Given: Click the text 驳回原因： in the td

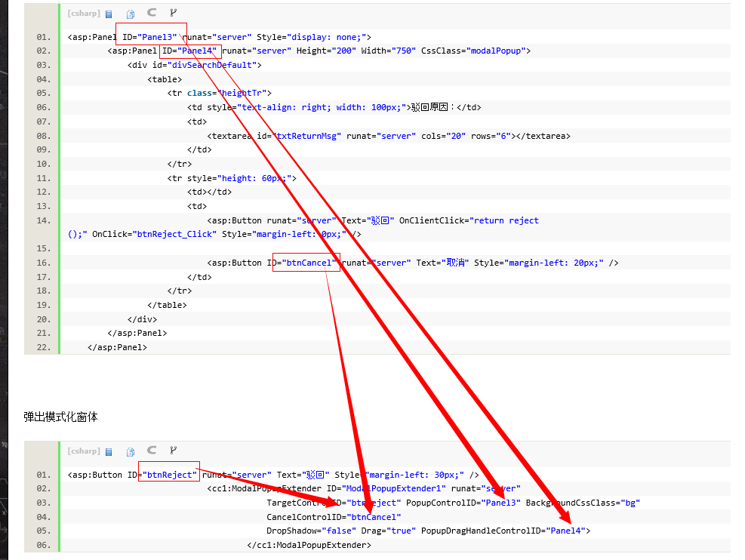Looking at the screenshot, I should pos(434,107).
